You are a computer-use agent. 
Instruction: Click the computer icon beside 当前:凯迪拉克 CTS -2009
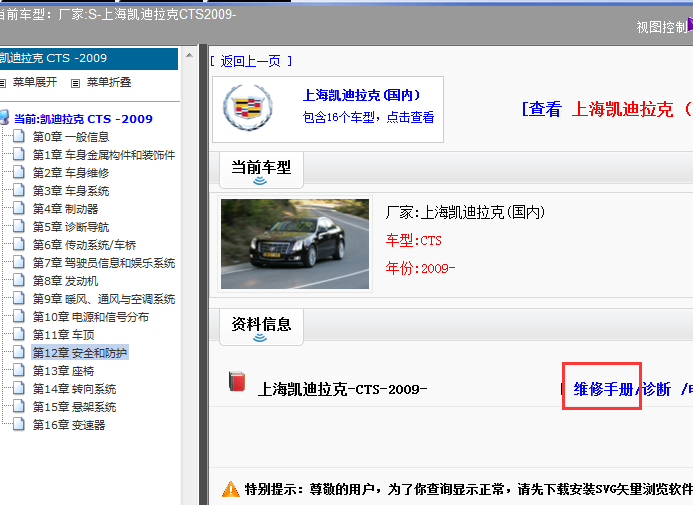pyautogui.click(x=4, y=118)
